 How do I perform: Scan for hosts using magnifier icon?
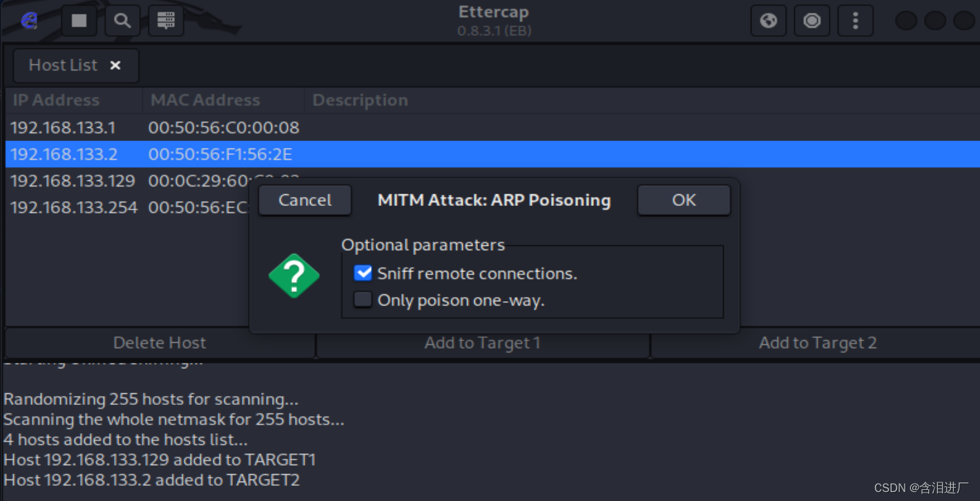[x=122, y=21]
